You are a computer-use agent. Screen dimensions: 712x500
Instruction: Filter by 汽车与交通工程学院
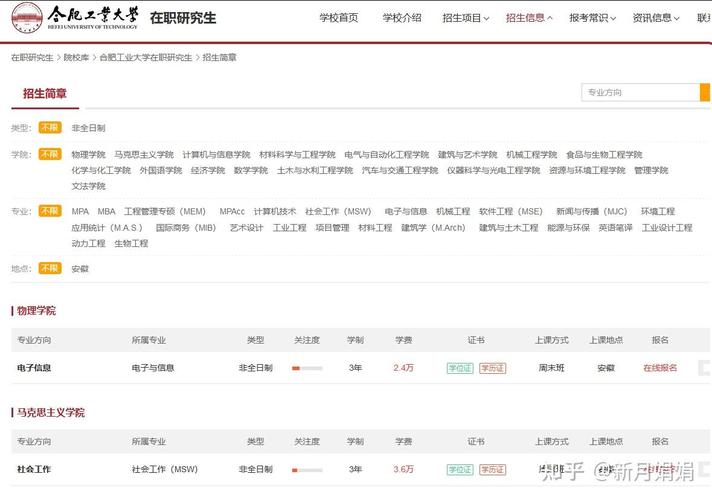point(400,170)
